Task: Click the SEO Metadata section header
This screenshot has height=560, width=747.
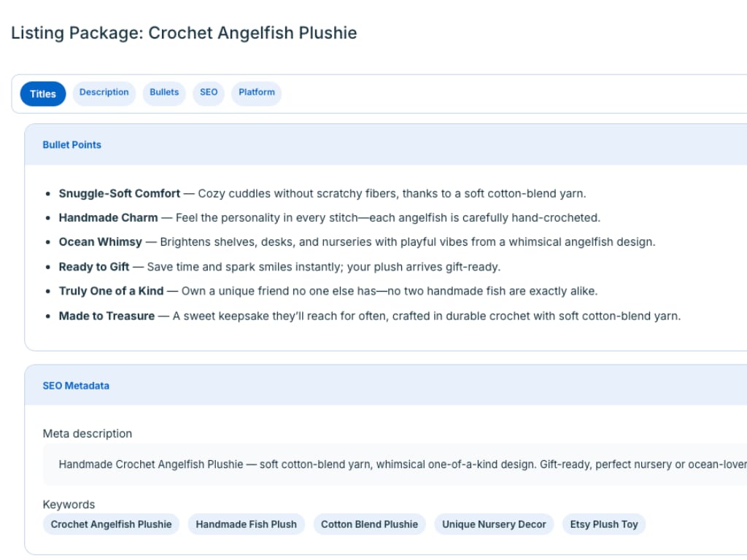Action: pyautogui.click(x=76, y=386)
